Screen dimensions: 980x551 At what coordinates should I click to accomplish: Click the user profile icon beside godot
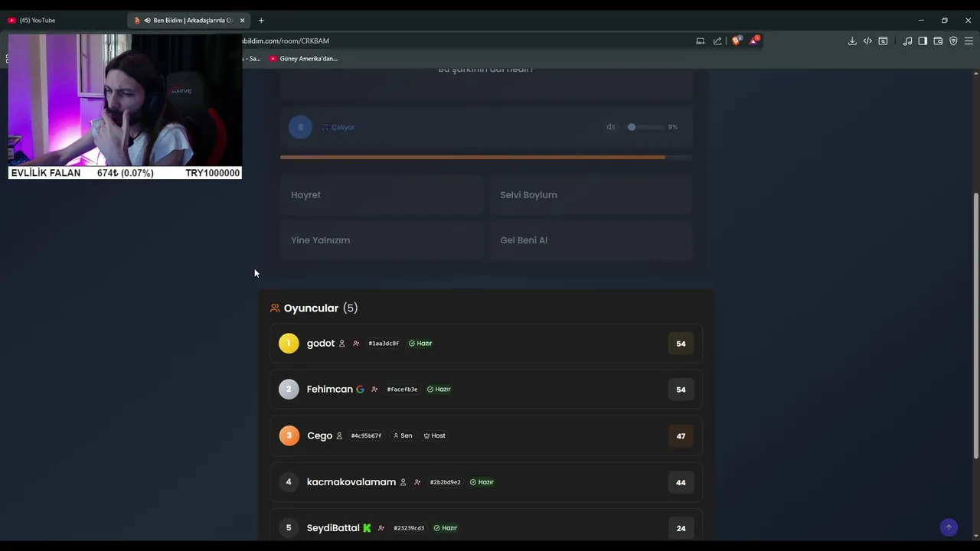click(342, 344)
